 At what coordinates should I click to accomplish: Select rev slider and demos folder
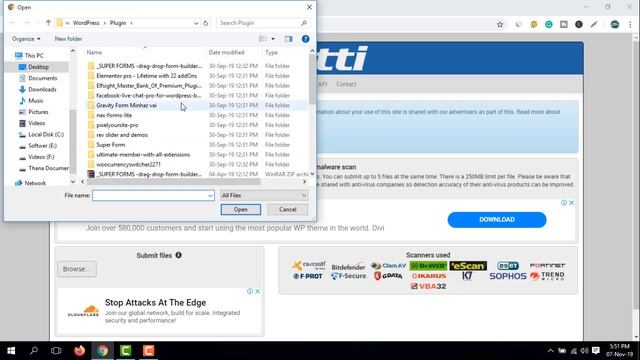122,135
